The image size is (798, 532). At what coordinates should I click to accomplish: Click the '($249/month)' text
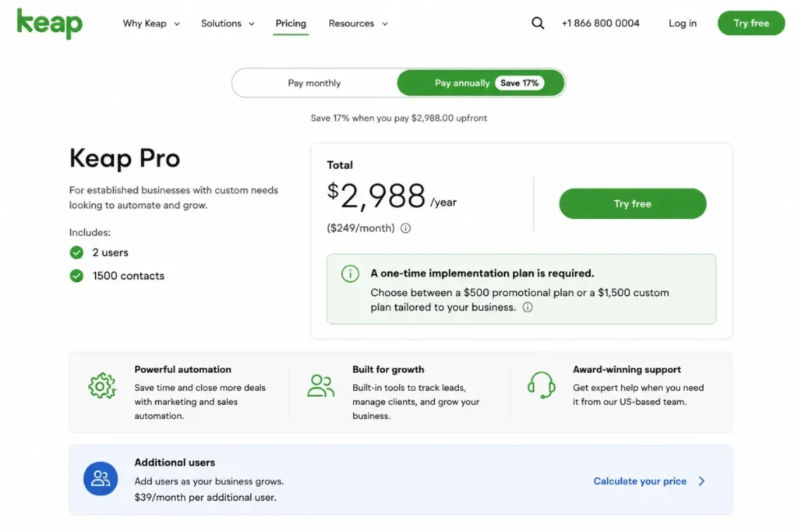[x=360, y=228]
